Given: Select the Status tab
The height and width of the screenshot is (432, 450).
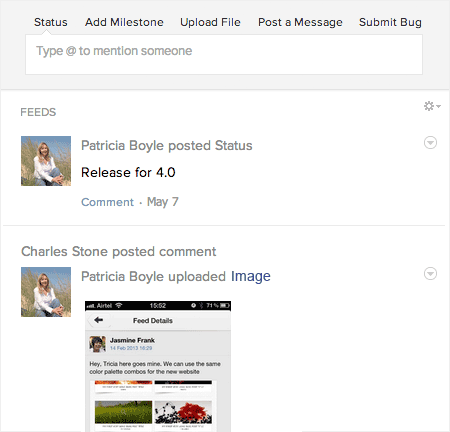Looking at the screenshot, I should pos(51,22).
